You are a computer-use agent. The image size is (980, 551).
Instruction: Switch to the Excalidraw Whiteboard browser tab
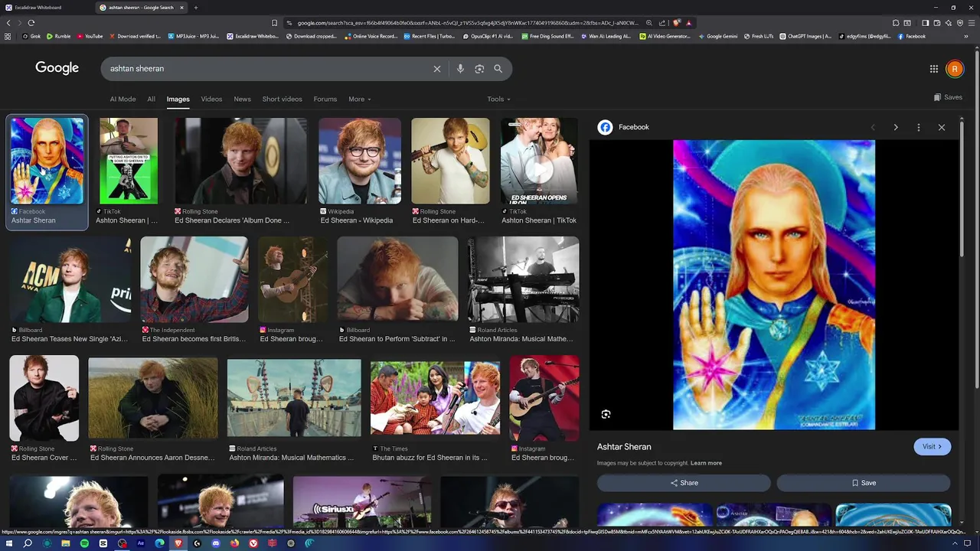[x=46, y=8]
